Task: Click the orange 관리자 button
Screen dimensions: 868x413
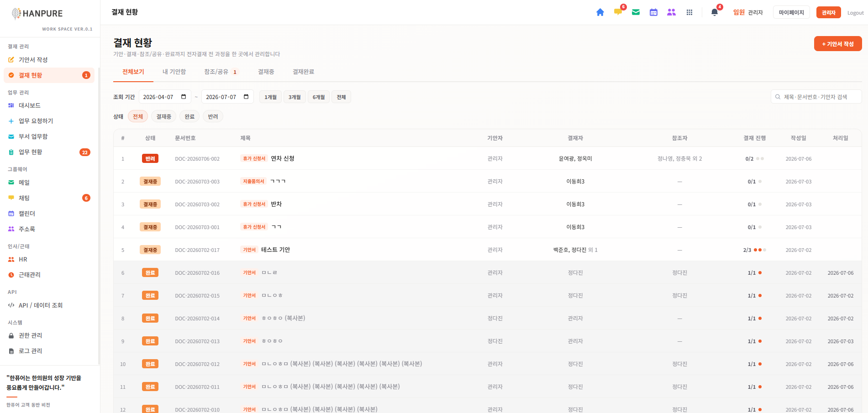Action: coord(829,12)
